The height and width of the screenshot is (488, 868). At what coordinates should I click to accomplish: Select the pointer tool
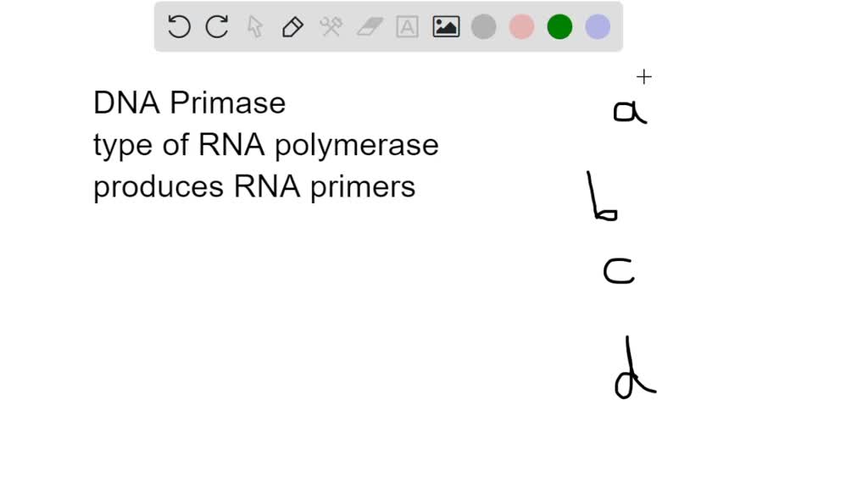254,26
